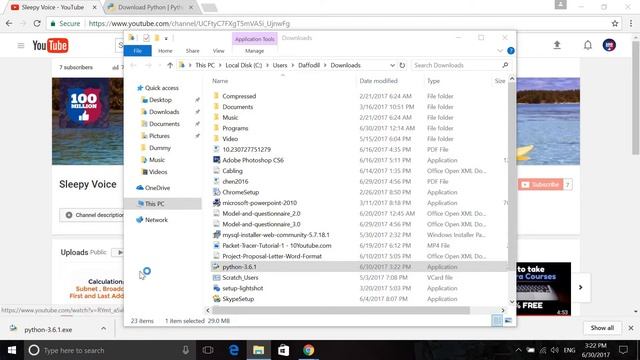The height and width of the screenshot is (360, 640).
Task: Open the Manage ribbon tab
Action: coord(254,51)
